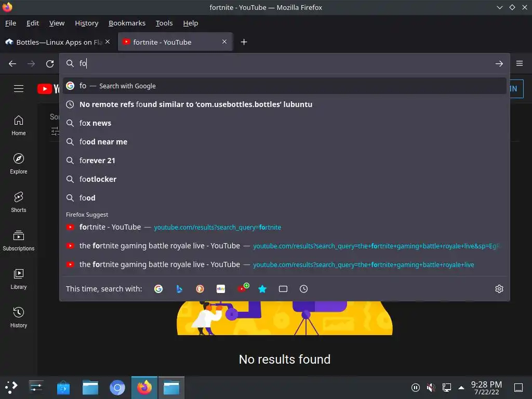Open the paused media tray icon
This screenshot has width=532, height=399.
pos(415,388)
